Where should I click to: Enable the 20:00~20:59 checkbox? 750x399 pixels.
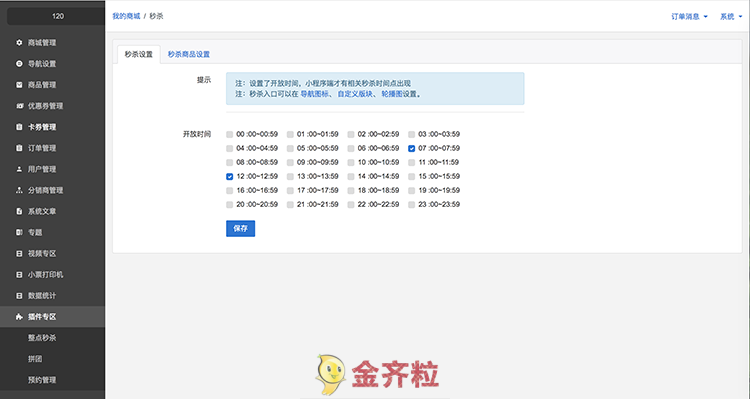point(230,205)
